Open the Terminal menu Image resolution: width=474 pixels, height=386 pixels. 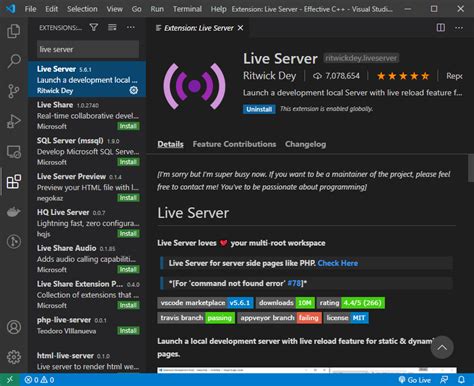pos(187,9)
